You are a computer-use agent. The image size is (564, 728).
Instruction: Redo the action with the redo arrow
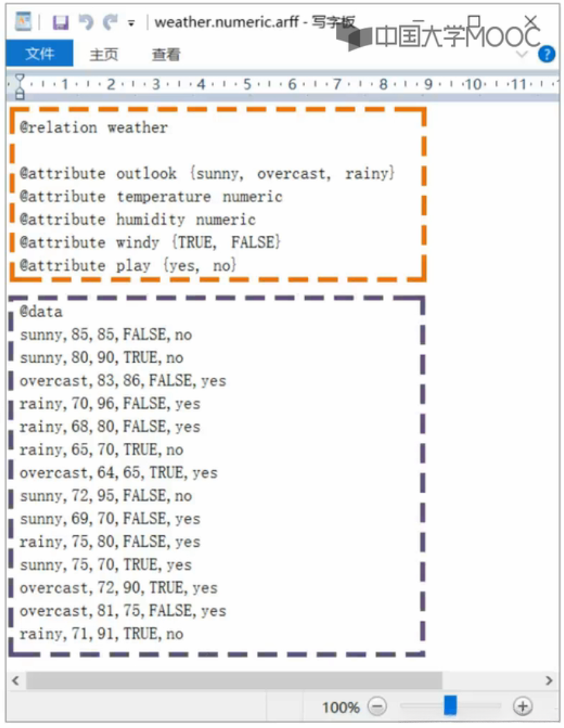(110, 22)
